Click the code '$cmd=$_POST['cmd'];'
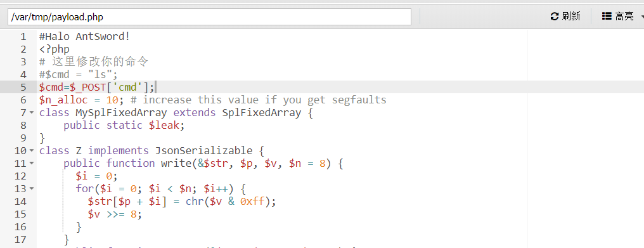 97,87
